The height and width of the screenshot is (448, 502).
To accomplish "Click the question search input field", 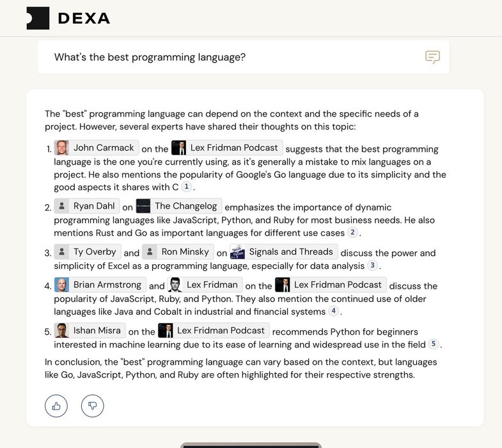I will click(230, 58).
